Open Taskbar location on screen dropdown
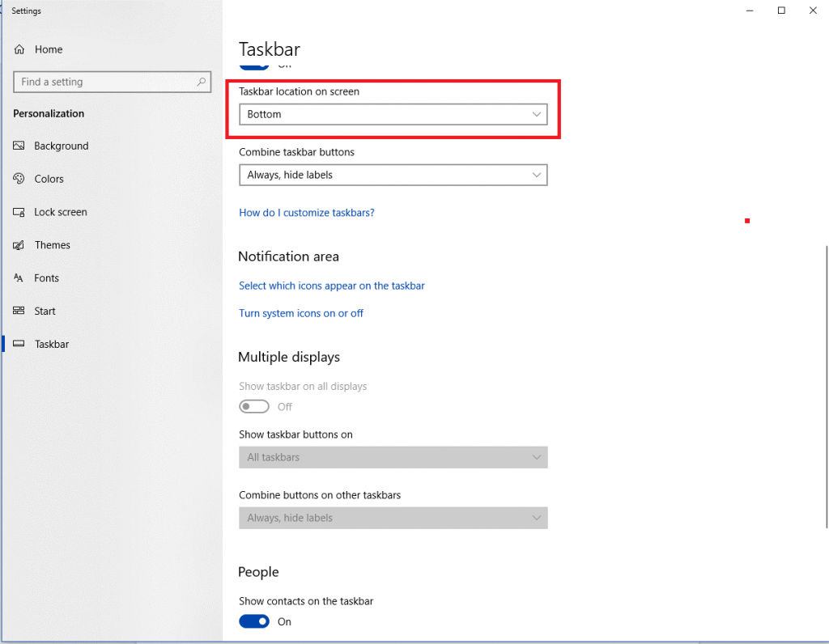The image size is (829, 644). [x=393, y=114]
